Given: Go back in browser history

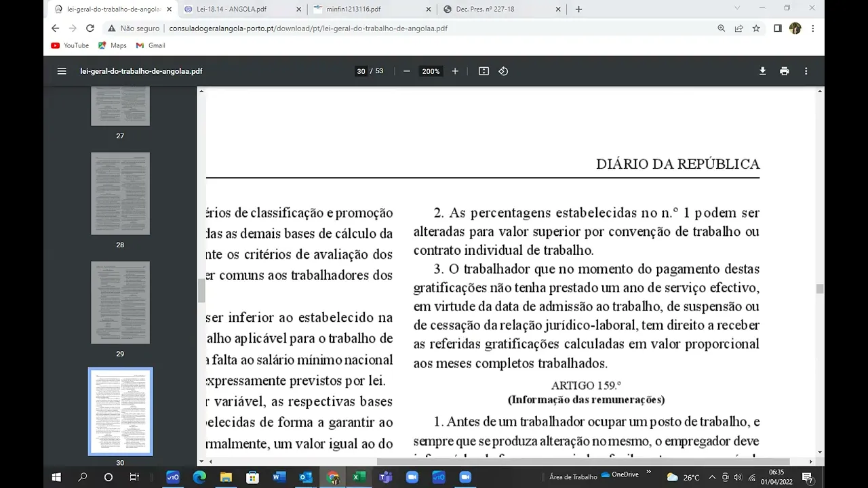Looking at the screenshot, I should pos(56,28).
